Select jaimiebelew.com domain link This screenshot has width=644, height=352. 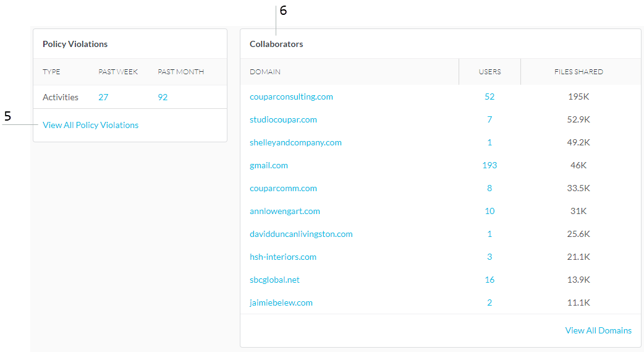281,303
